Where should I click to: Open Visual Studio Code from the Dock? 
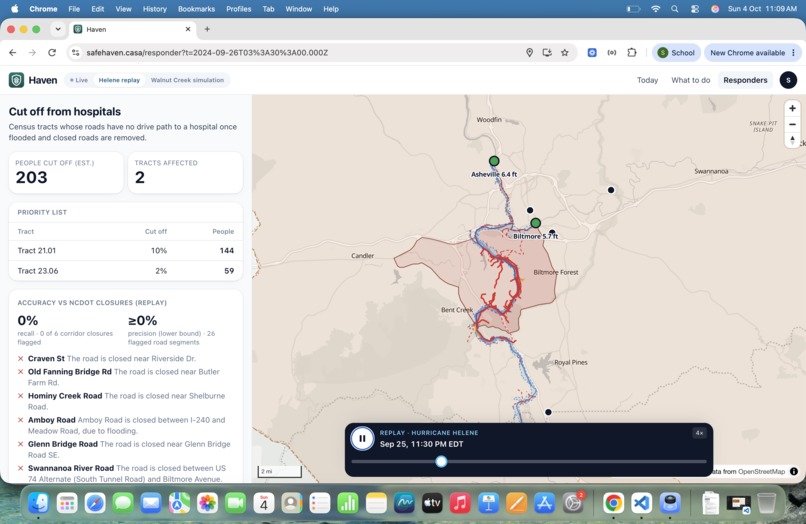[642, 503]
